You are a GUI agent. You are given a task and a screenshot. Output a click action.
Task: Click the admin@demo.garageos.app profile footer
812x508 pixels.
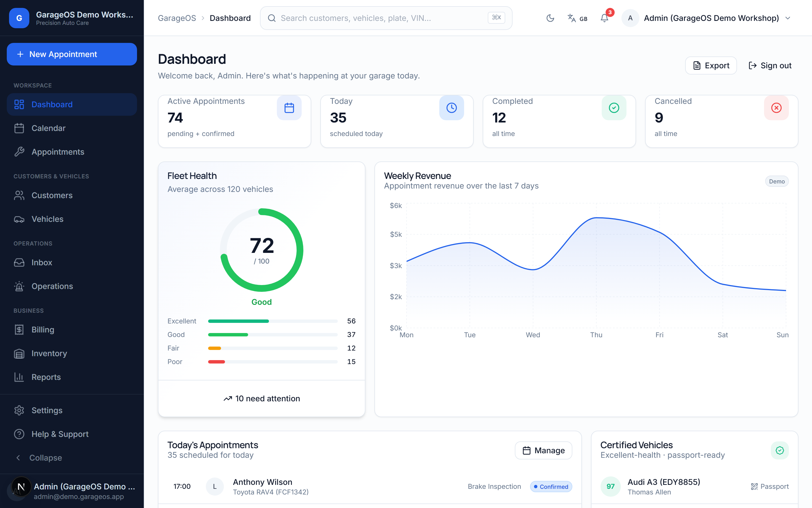click(72, 491)
